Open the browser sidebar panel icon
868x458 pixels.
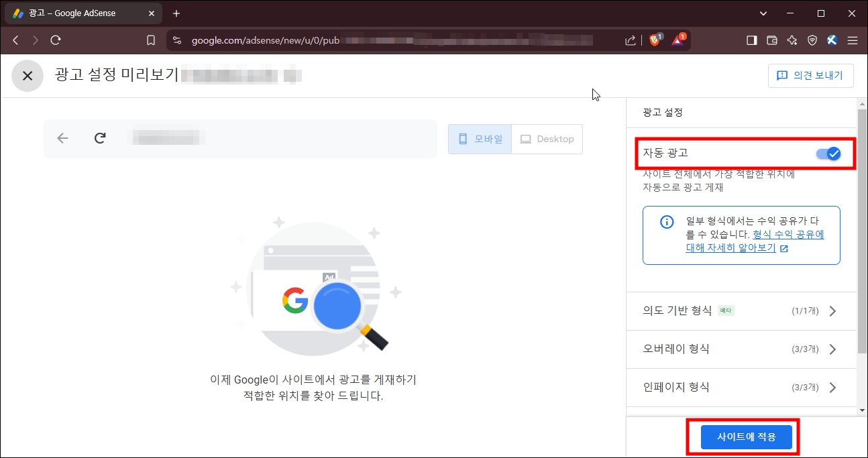(751, 40)
